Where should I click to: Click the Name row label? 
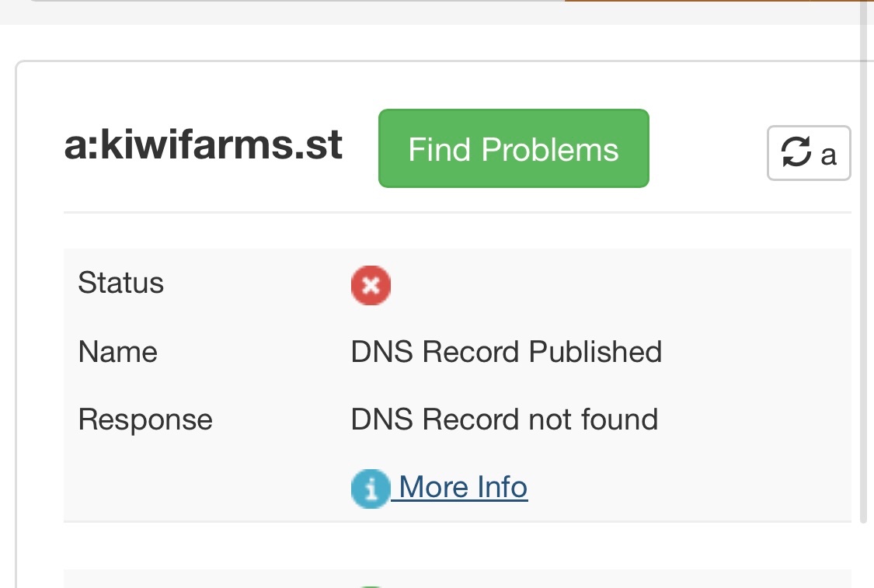coord(117,352)
